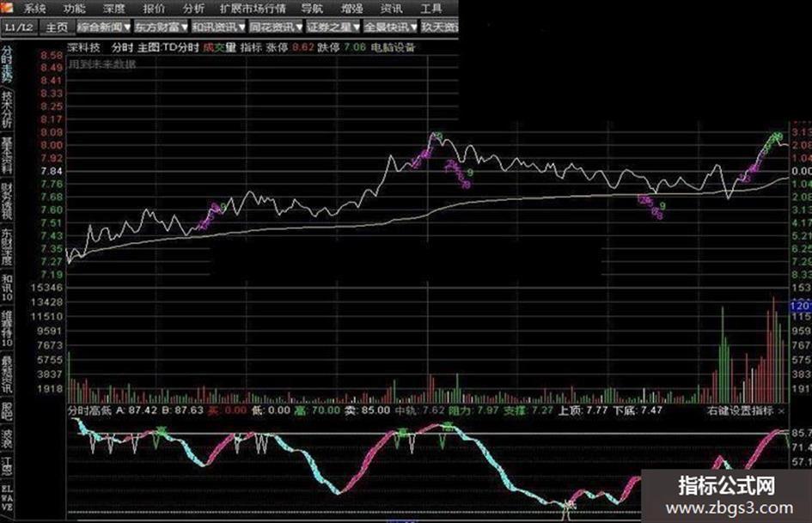This screenshot has width=812, height=523.
Task: Select the 东财深度 sidebar tab
Action: pos(7,246)
